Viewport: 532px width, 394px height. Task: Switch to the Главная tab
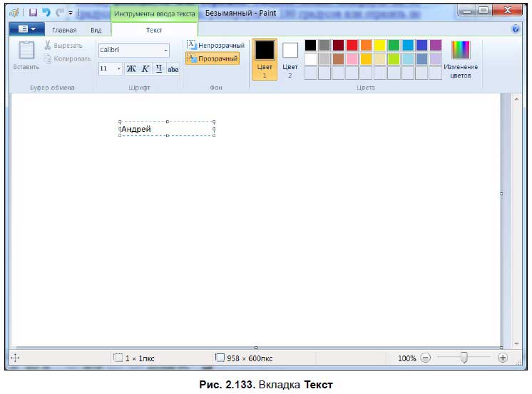(64, 30)
